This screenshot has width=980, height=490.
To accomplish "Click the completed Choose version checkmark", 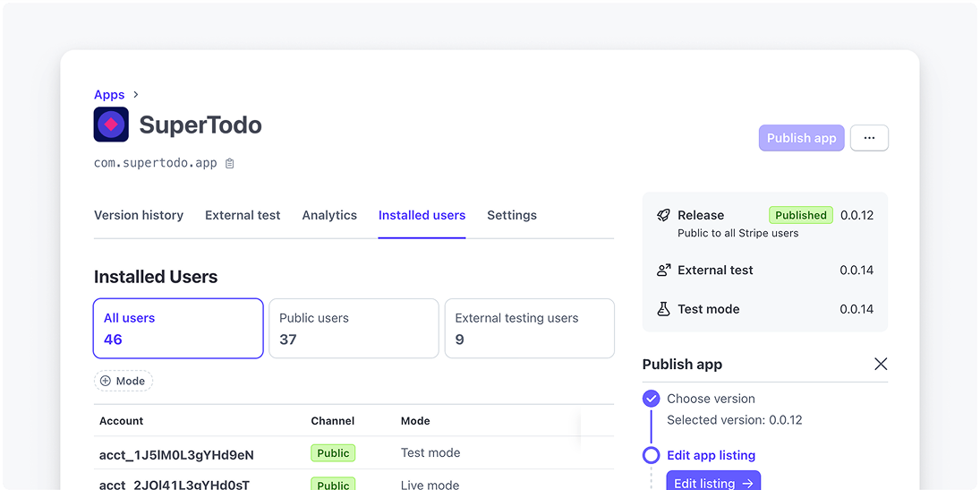I will coord(652,399).
